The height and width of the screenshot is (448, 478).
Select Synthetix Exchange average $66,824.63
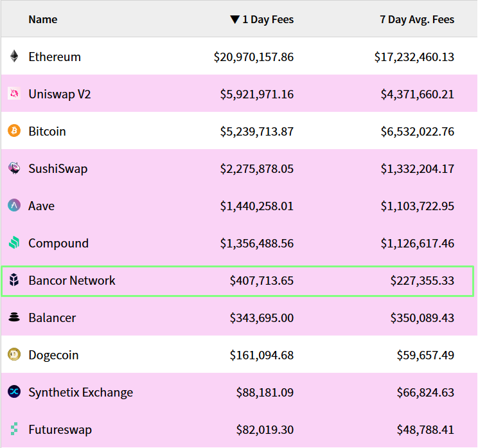[x=425, y=392]
